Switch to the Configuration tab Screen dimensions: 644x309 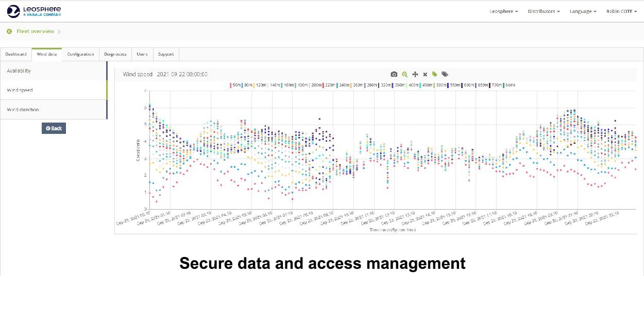pos(80,54)
